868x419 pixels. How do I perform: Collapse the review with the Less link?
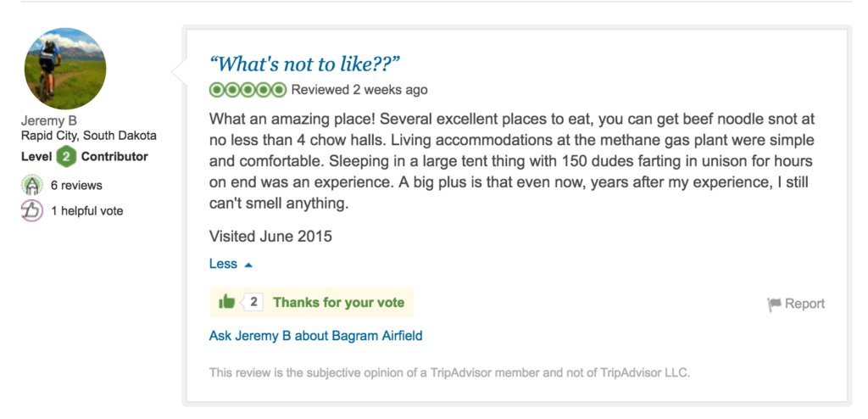pyautogui.click(x=223, y=264)
